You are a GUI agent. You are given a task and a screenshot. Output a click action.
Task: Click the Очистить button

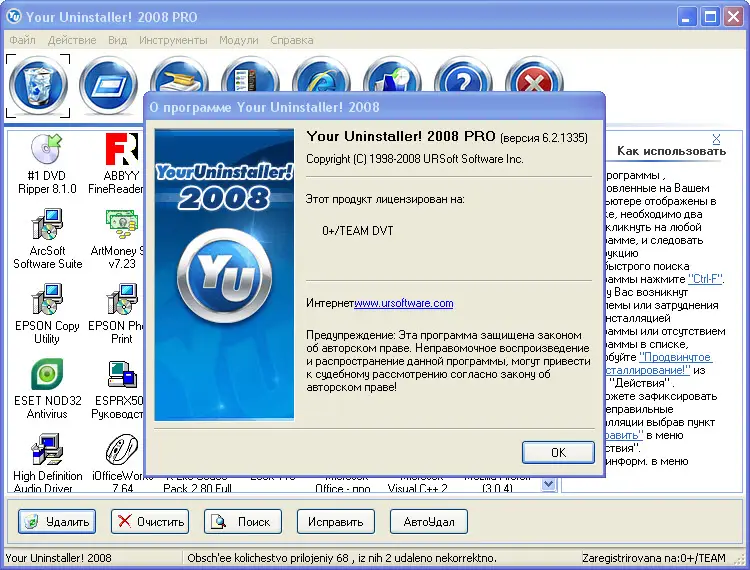click(x=150, y=521)
